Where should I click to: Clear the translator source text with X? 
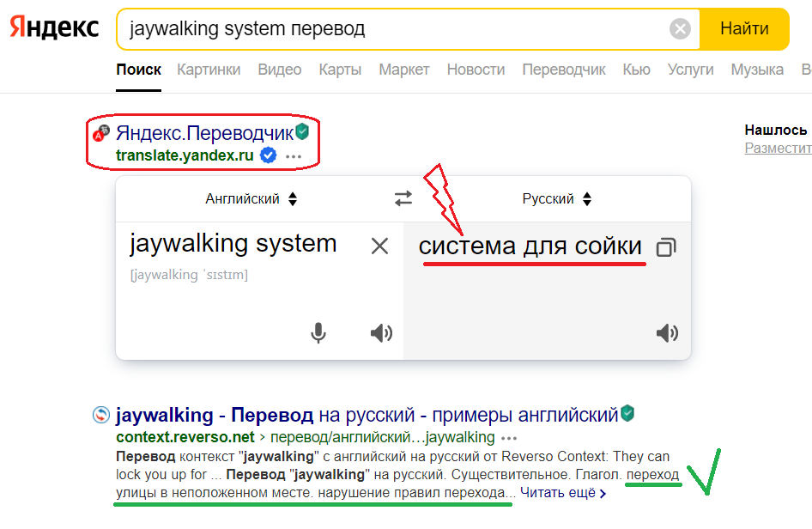pyautogui.click(x=379, y=246)
